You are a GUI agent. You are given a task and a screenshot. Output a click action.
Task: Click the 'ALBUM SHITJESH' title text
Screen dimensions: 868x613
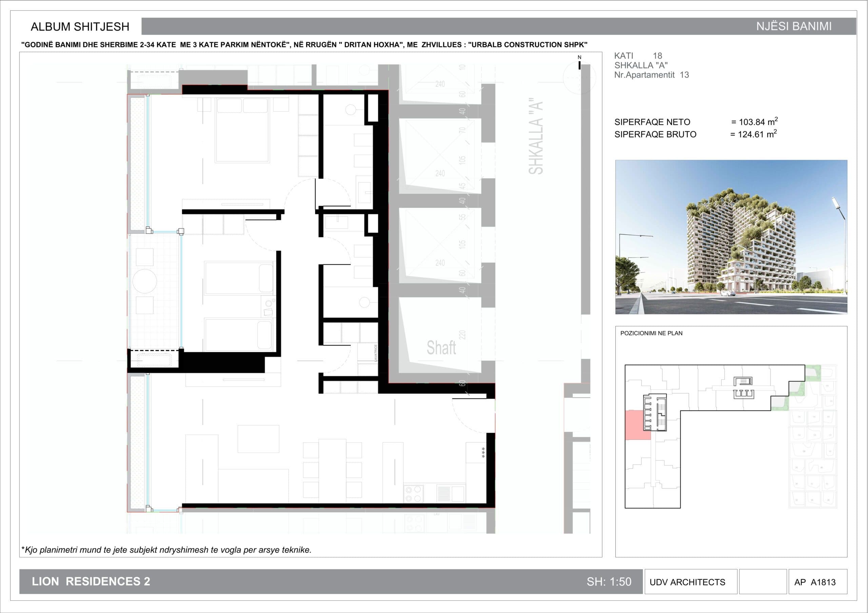point(80,27)
